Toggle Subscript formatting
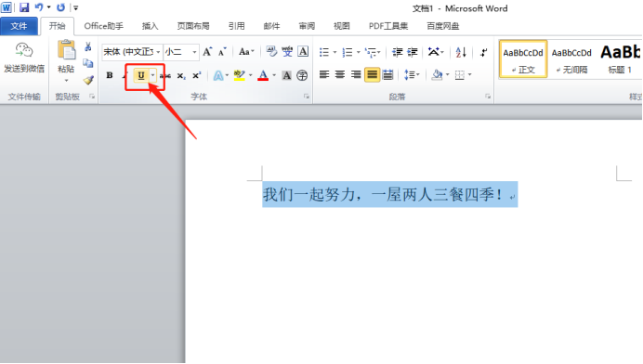This screenshot has width=643, height=364. [x=181, y=75]
